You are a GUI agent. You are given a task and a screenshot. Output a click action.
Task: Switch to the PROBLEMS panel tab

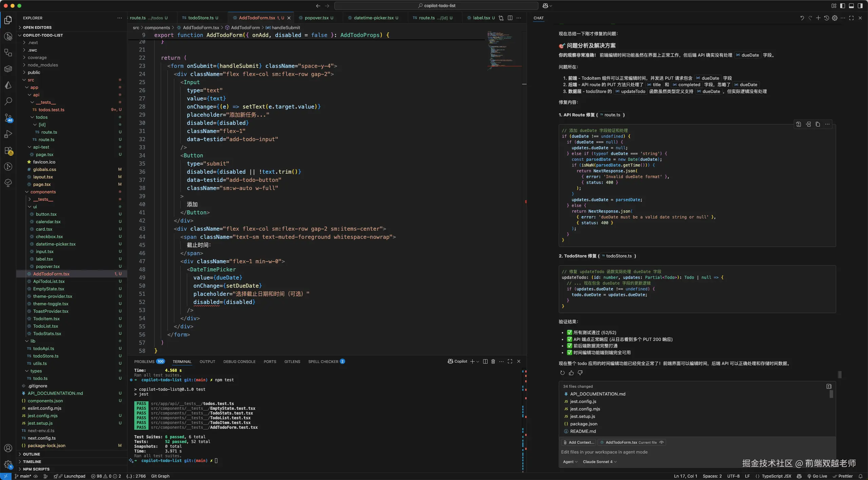tap(144, 362)
